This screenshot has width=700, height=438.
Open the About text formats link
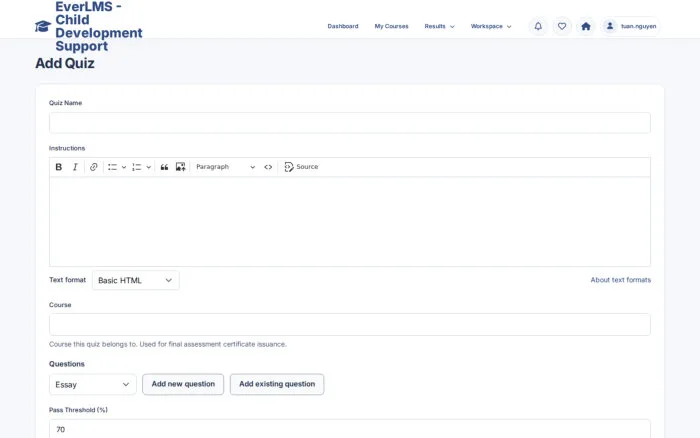tap(621, 280)
